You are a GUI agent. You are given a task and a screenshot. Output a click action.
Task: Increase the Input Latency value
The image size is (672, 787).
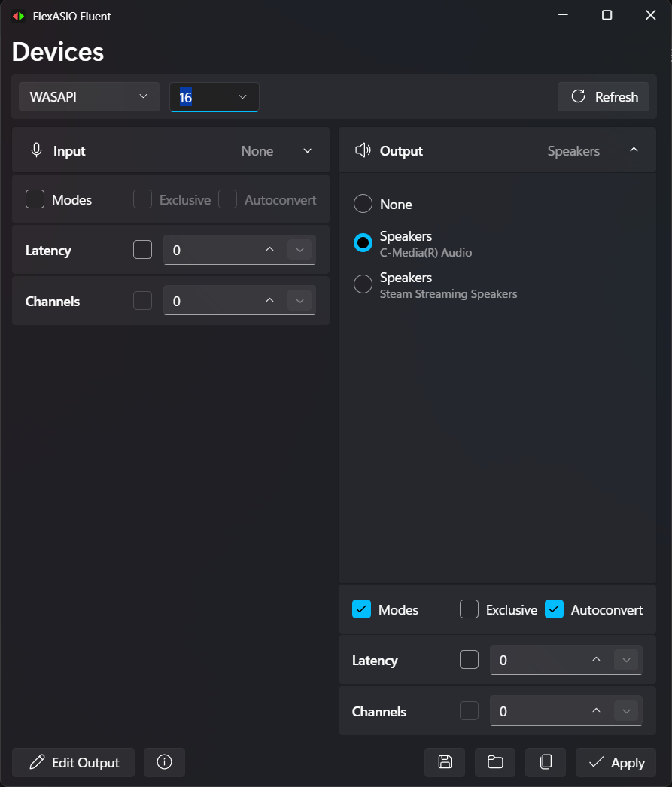pos(269,250)
